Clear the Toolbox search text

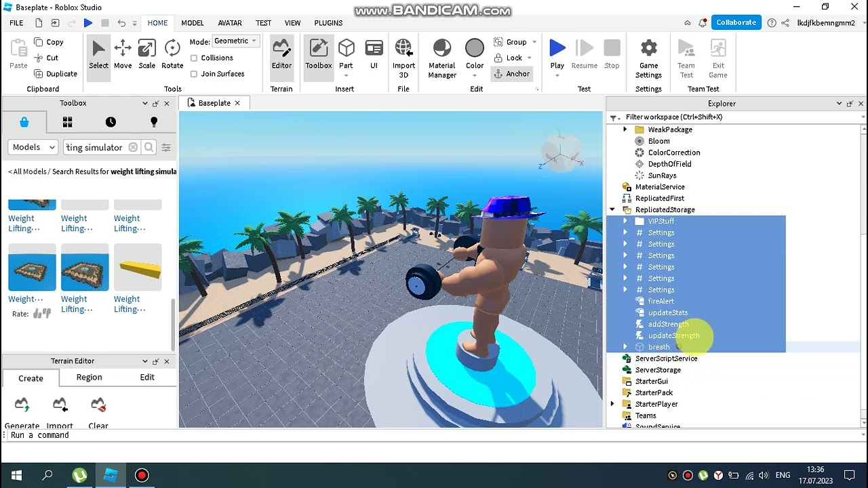click(133, 147)
